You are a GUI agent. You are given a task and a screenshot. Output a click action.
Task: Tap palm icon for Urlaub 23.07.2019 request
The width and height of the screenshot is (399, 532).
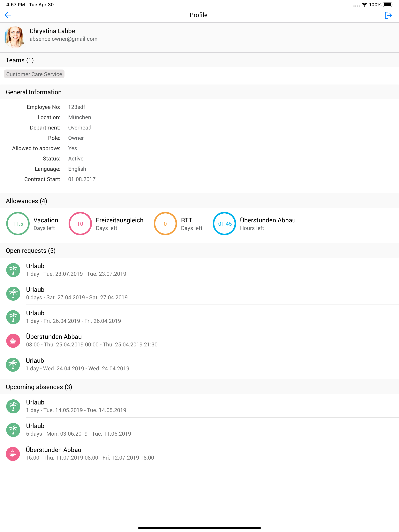click(x=13, y=270)
